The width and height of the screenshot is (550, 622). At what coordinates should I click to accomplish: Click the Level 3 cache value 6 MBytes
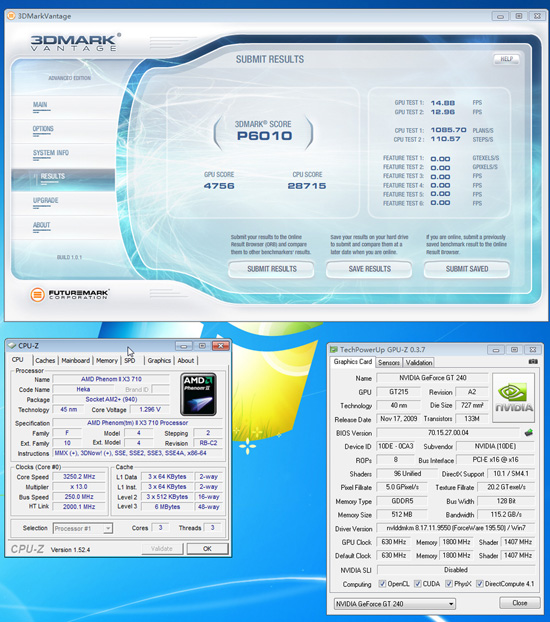coord(167,507)
